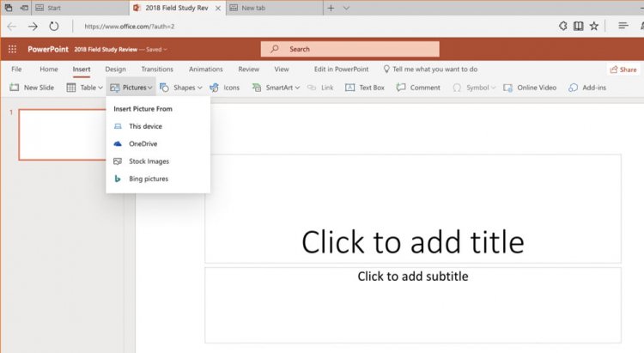
Task: Open the Add-ins button
Action: tap(587, 88)
